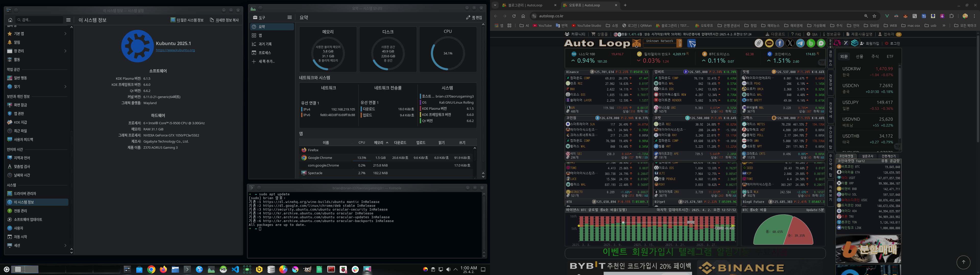
Task: Click the MetaMask fox icon beside Auto Loop logo
Action: click(x=636, y=43)
